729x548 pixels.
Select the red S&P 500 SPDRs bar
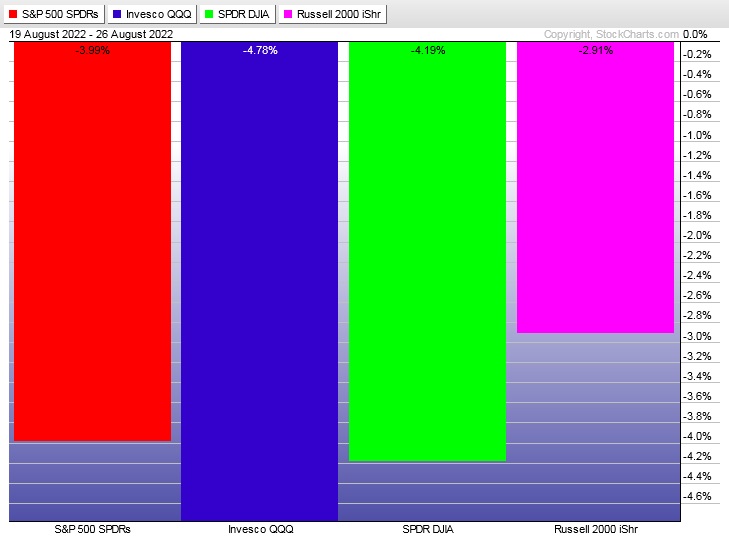pyautogui.click(x=93, y=241)
